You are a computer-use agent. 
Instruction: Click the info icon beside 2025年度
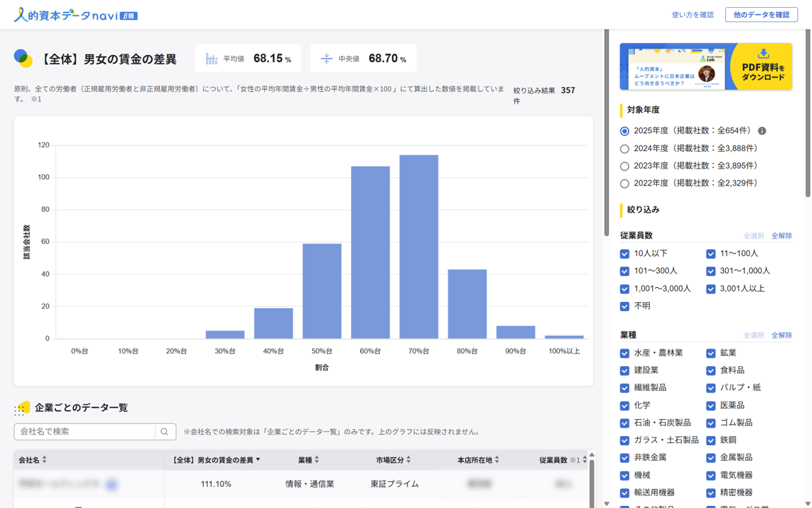click(x=762, y=131)
